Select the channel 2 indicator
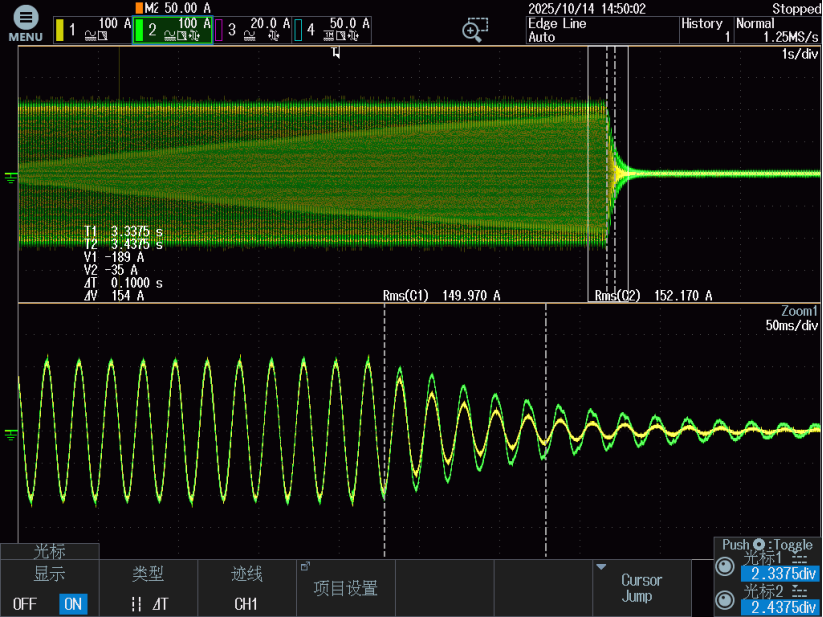 point(172,30)
